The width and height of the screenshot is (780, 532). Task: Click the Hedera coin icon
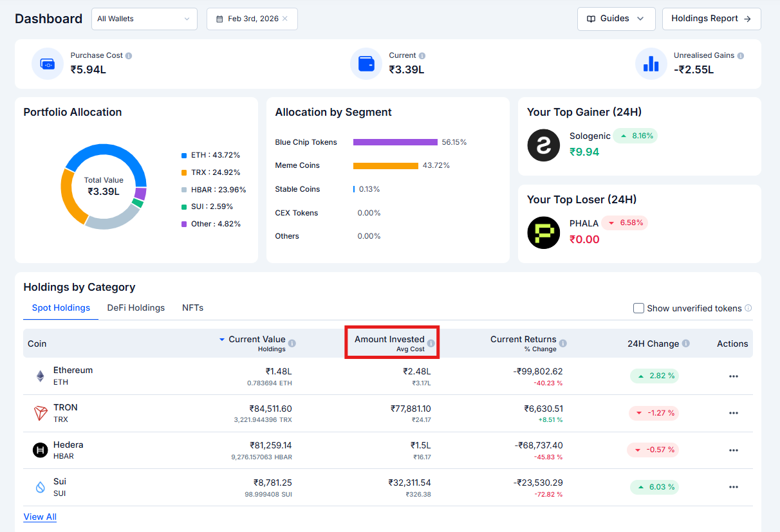click(41, 450)
